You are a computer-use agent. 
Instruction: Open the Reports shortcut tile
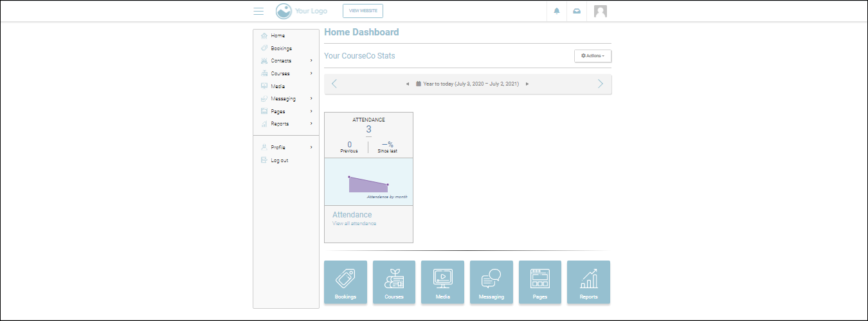point(588,282)
